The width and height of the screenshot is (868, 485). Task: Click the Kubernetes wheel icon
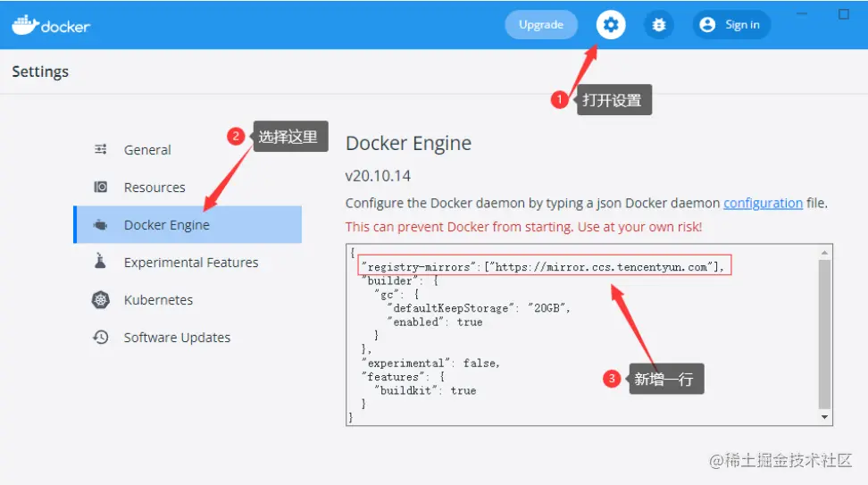tap(100, 300)
